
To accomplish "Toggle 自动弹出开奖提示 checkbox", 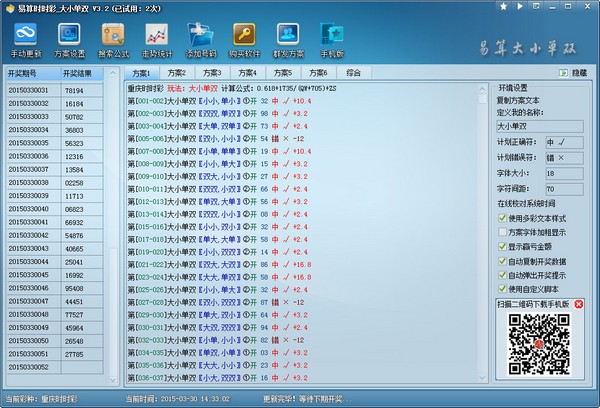I will (x=502, y=275).
